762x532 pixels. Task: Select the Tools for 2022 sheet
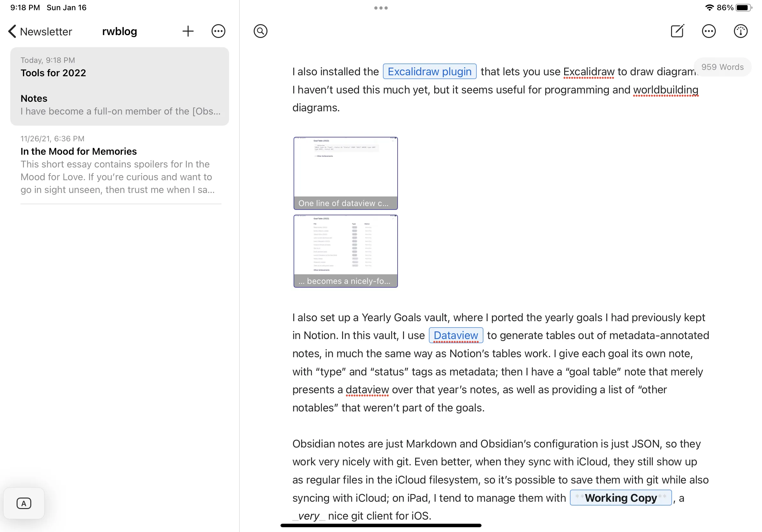pyautogui.click(x=119, y=86)
